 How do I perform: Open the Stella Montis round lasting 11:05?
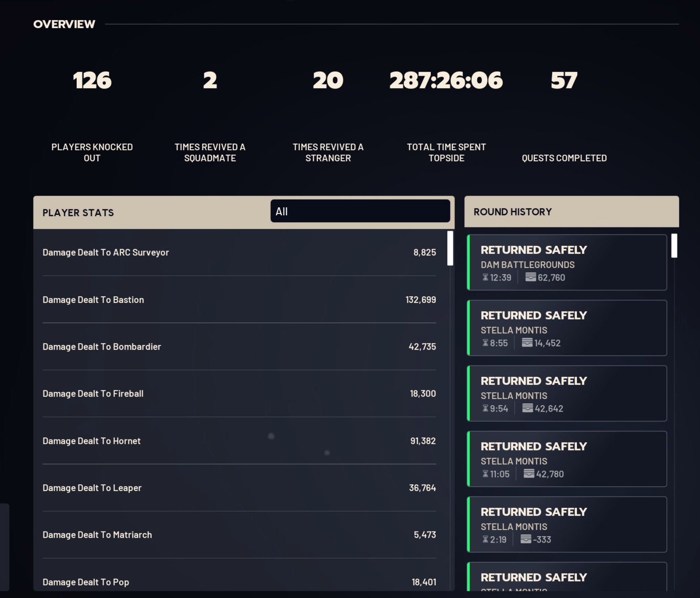(567, 459)
